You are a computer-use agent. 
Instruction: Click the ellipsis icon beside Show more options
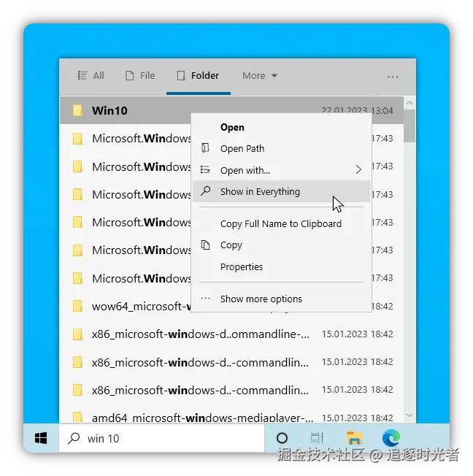click(x=205, y=299)
